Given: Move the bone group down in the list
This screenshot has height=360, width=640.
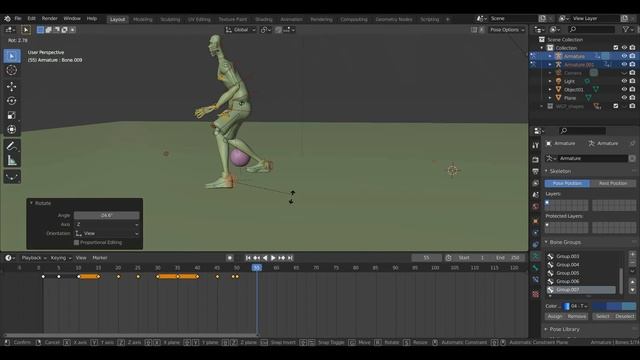Looking at the screenshot, I should pyautogui.click(x=632, y=290).
